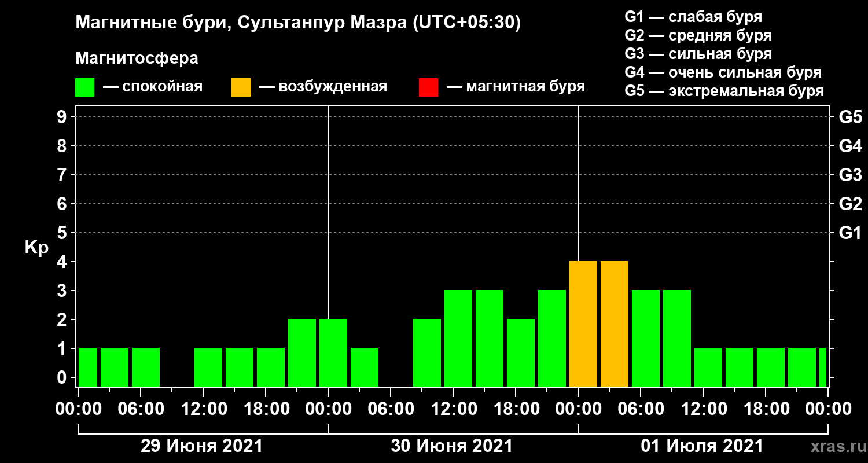This screenshot has height=463, width=868.
Task: Click the 01 Июля 2021 date label
Action: click(x=702, y=446)
